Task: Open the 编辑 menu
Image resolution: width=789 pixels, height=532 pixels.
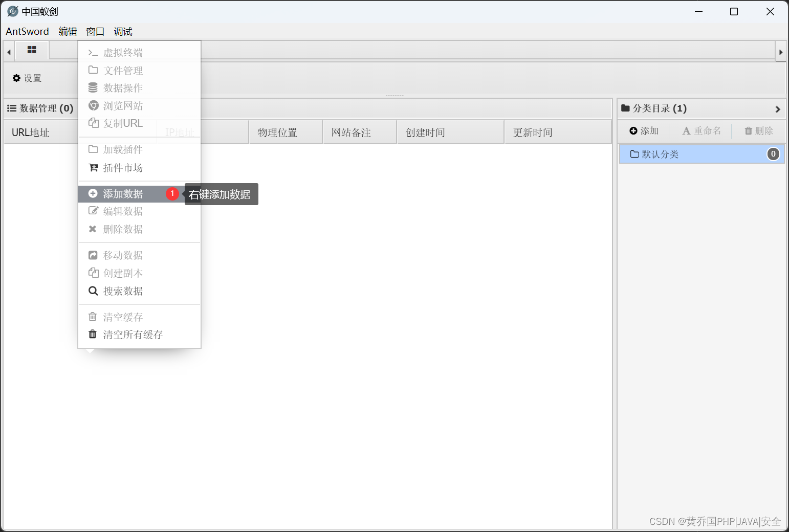Action: coord(68,31)
